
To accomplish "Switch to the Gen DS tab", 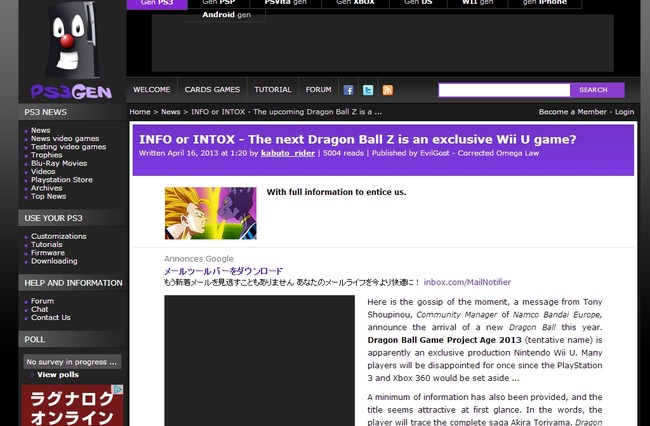I will pyautogui.click(x=418, y=3).
